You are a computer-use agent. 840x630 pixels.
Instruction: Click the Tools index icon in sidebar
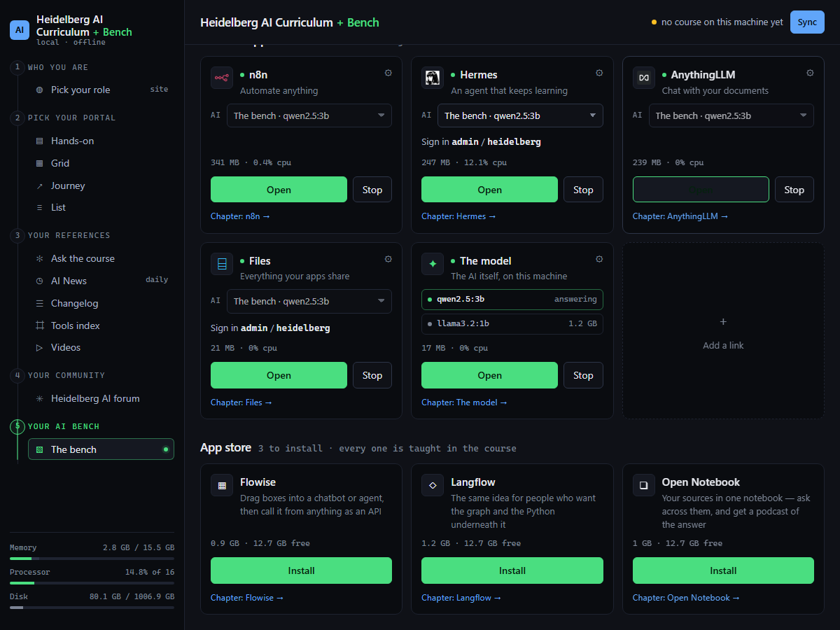point(39,325)
